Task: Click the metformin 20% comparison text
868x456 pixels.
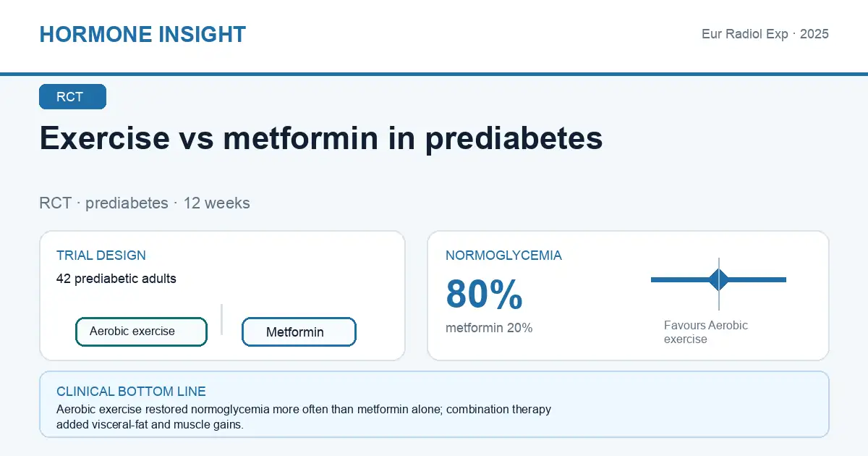Action: [x=489, y=328]
